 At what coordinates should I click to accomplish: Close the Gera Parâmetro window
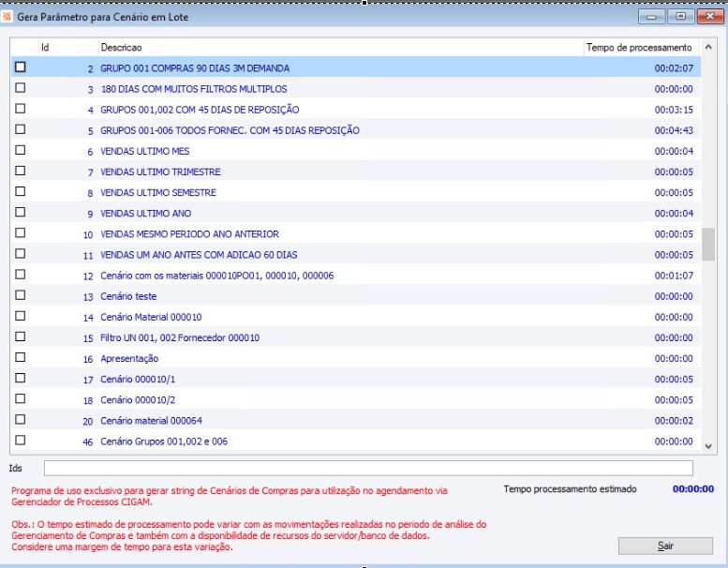[710, 17]
